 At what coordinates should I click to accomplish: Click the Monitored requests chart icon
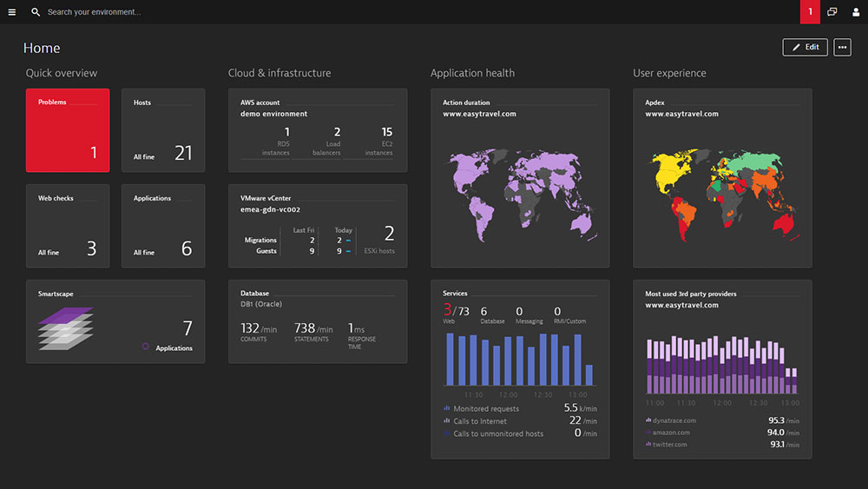click(447, 408)
